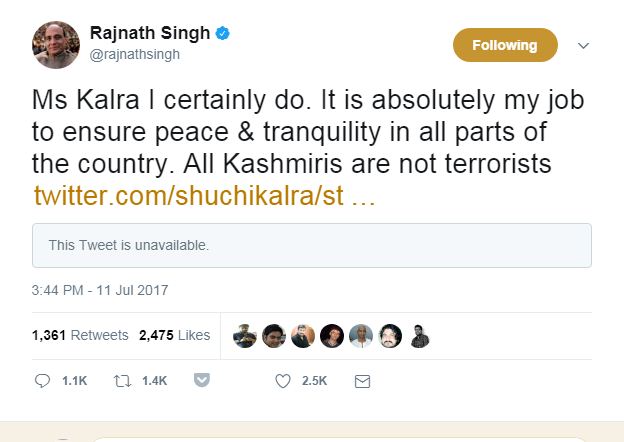The height and width of the screenshot is (442, 624).
Task: Send tweet via the direct message envelope icon
Action: pos(362,381)
